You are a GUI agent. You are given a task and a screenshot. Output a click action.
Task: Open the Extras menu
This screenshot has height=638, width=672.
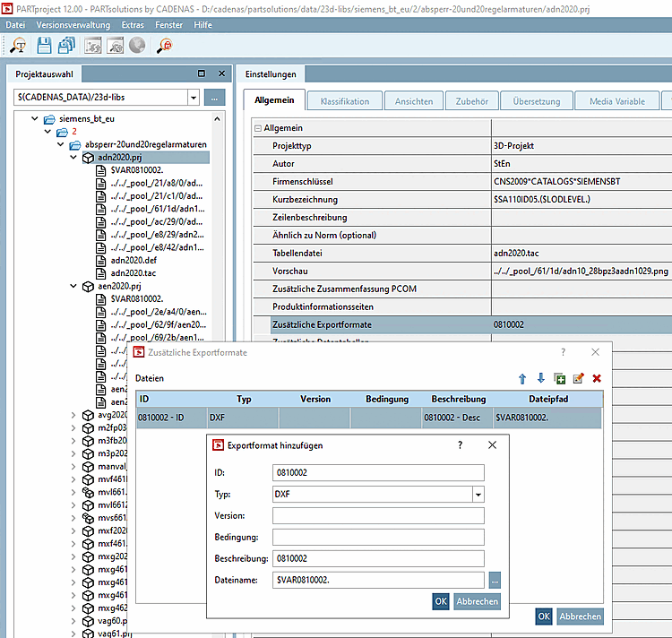132,24
